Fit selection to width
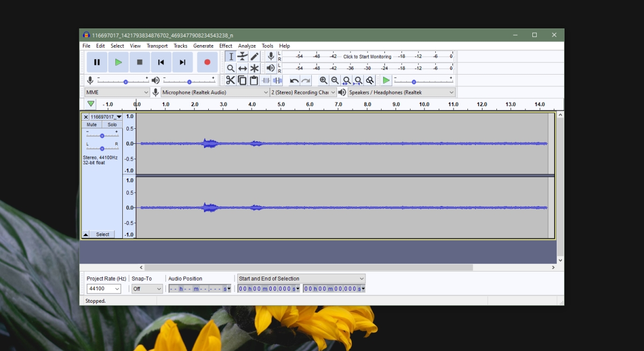644x351 pixels. [347, 81]
